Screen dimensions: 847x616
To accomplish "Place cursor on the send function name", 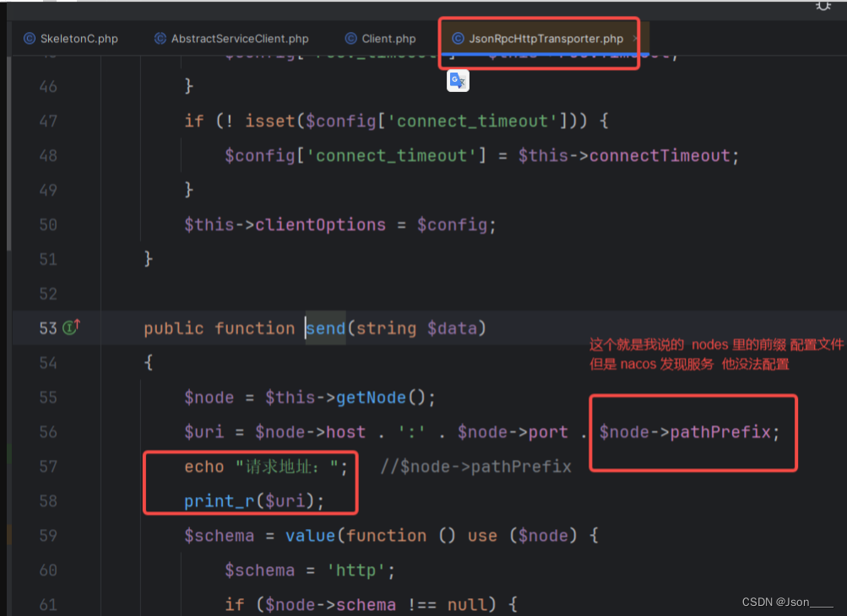I will tap(325, 327).
